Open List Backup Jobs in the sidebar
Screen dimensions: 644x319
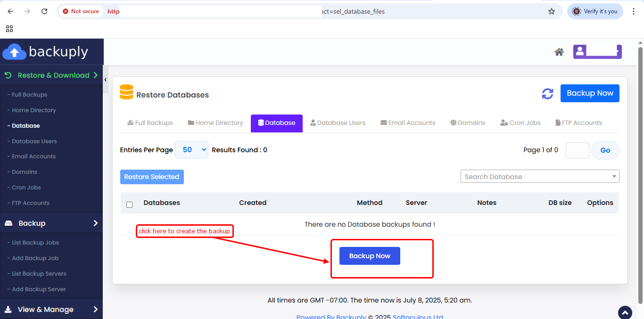[35, 243]
